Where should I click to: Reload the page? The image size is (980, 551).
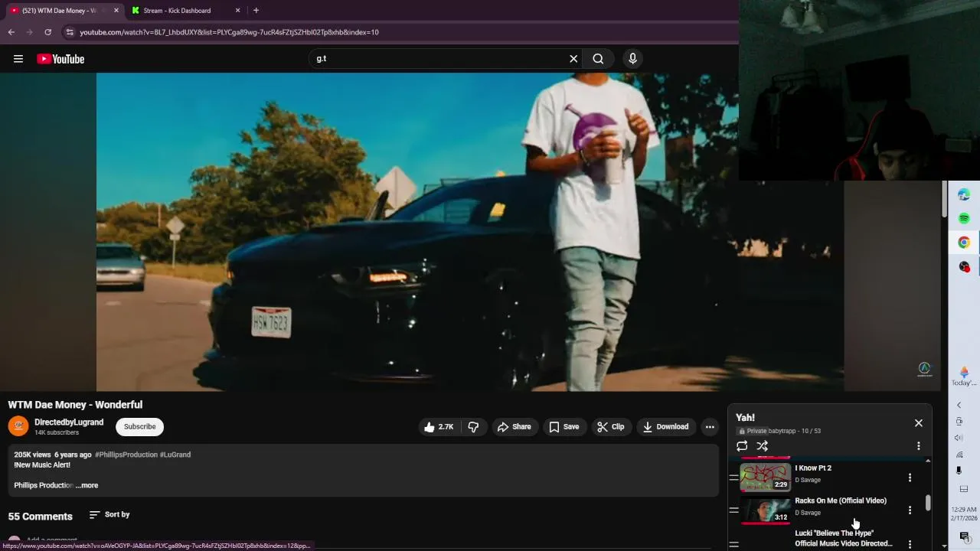[x=47, y=32]
